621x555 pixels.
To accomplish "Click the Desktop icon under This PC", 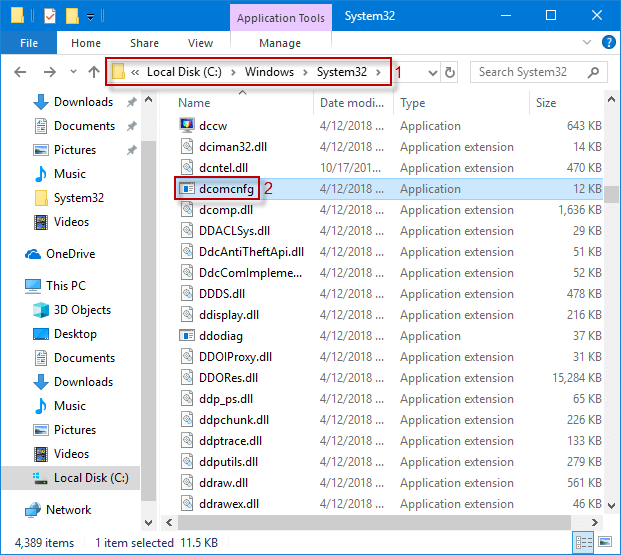I will (41, 334).
